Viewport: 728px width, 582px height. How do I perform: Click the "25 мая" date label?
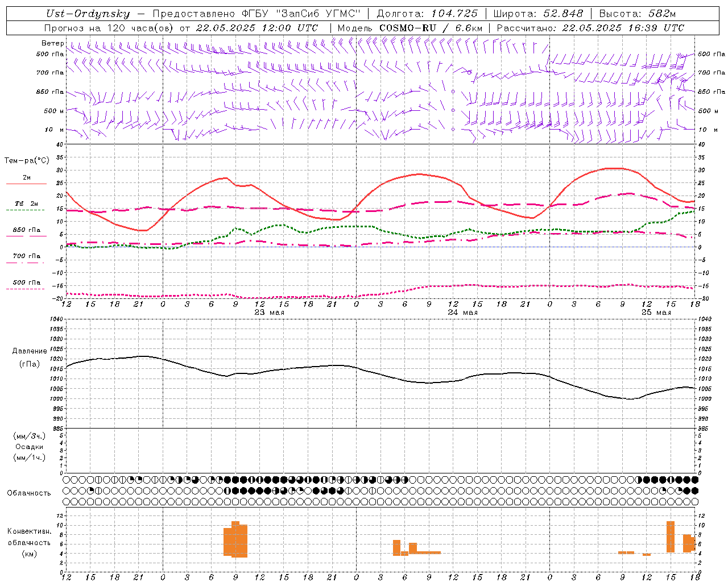656,313
